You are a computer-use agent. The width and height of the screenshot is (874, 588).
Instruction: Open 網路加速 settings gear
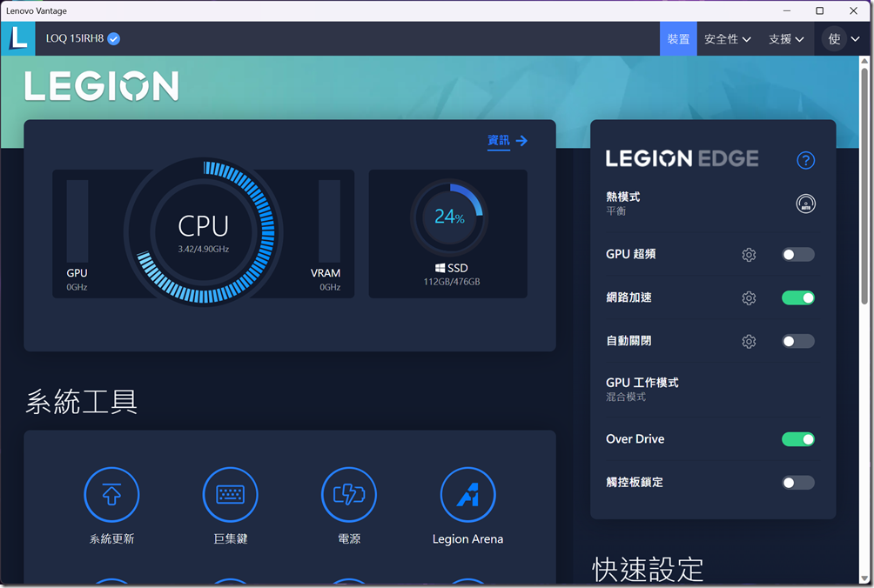pyautogui.click(x=749, y=297)
